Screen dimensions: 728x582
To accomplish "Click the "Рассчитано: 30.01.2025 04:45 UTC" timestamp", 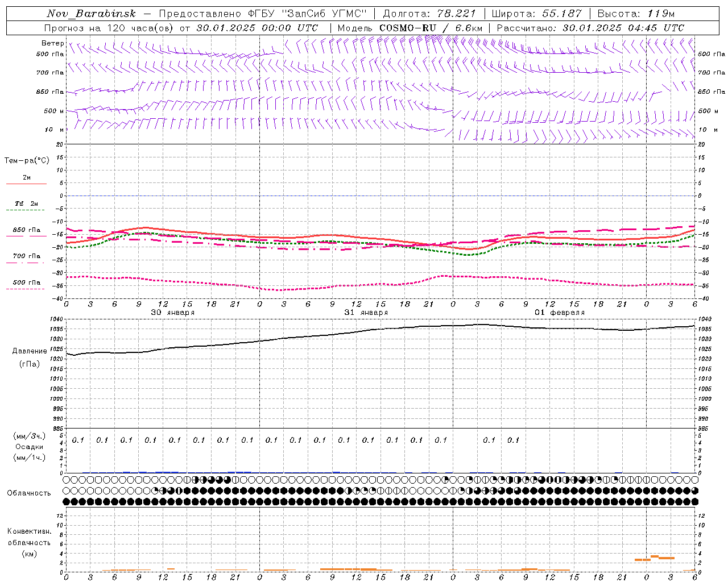I will (x=590, y=28).
